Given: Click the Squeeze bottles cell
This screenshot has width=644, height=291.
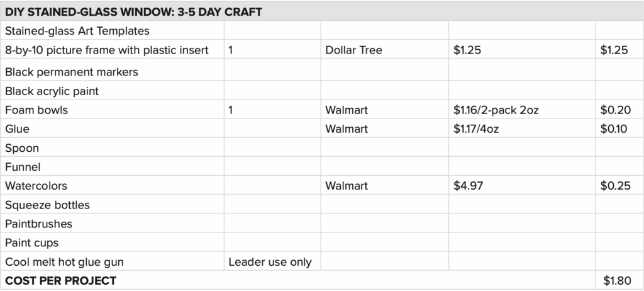Looking at the screenshot, I should click(47, 205).
